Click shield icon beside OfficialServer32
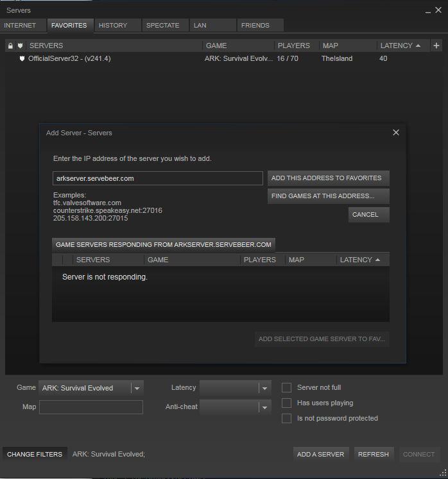This screenshot has height=479, width=448. click(22, 58)
